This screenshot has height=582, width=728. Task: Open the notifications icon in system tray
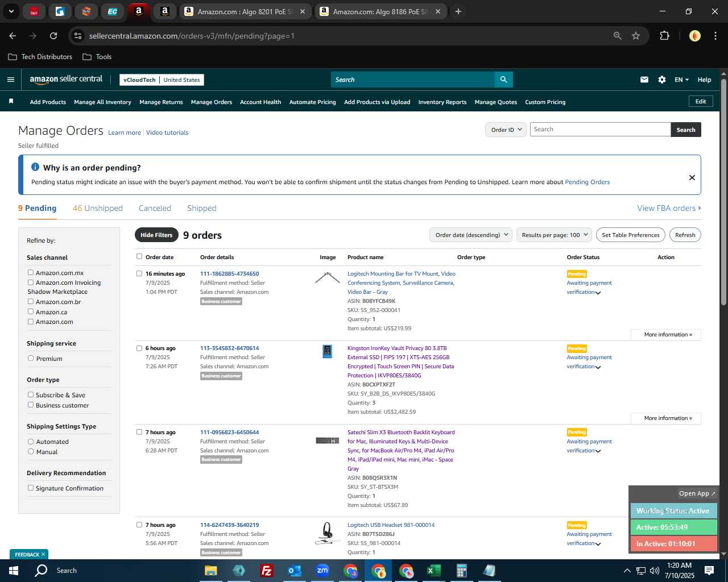(709, 571)
